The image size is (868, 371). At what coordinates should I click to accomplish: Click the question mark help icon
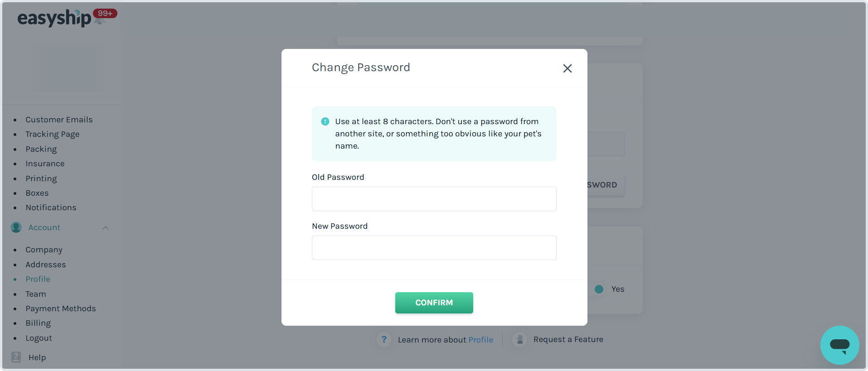(384, 339)
